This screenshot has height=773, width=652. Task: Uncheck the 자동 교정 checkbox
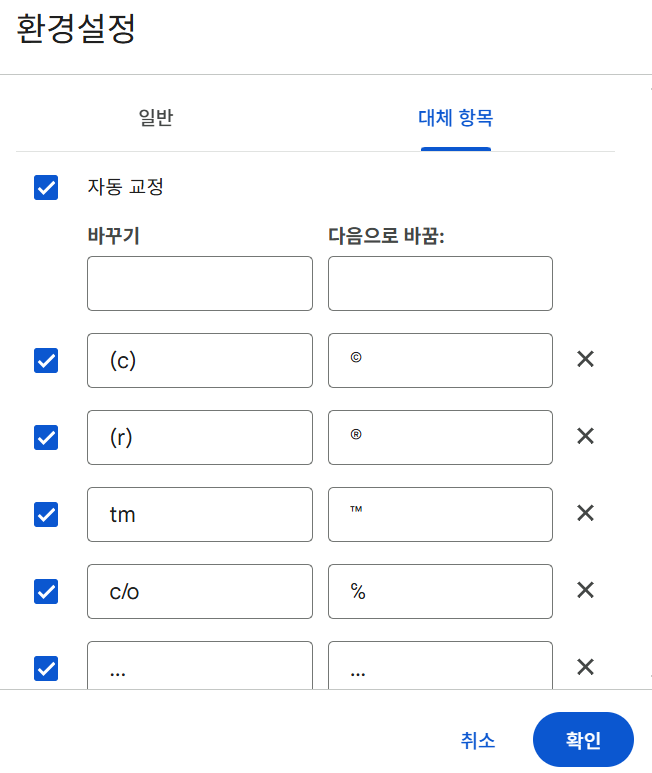[46, 187]
